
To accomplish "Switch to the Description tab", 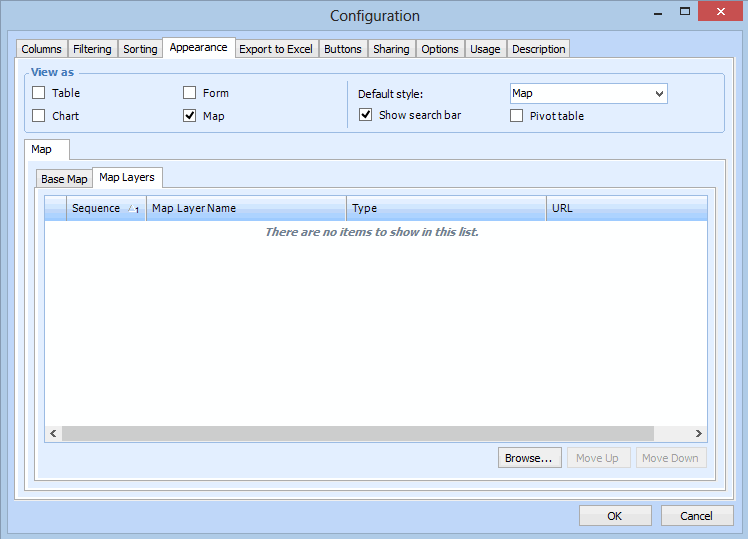I will pos(539,49).
